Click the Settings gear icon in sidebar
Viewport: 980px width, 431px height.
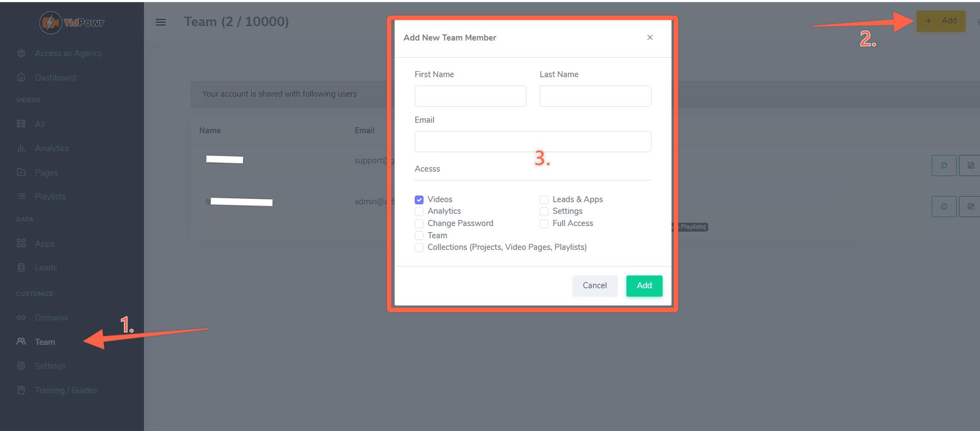tap(21, 366)
